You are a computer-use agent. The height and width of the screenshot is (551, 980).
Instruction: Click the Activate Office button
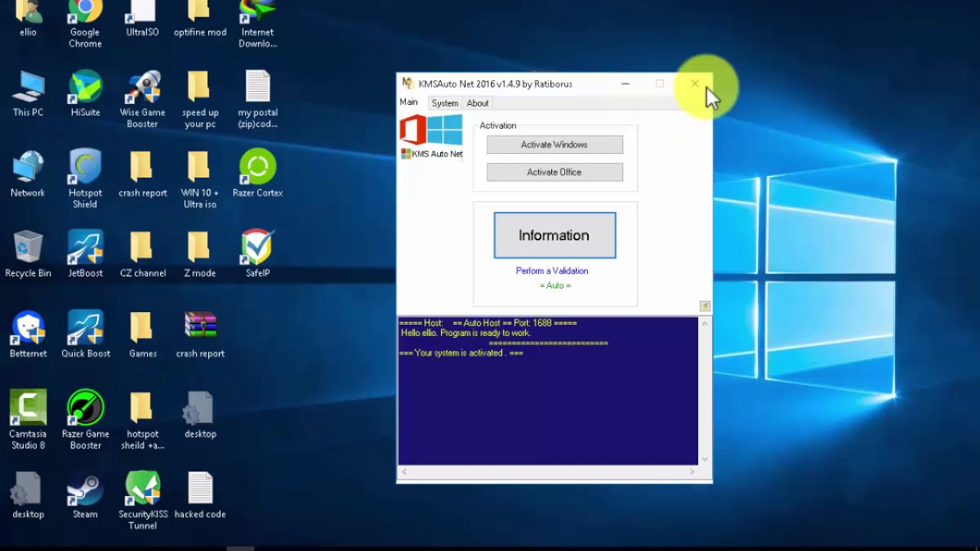pyautogui.click(x=554, y=172)
